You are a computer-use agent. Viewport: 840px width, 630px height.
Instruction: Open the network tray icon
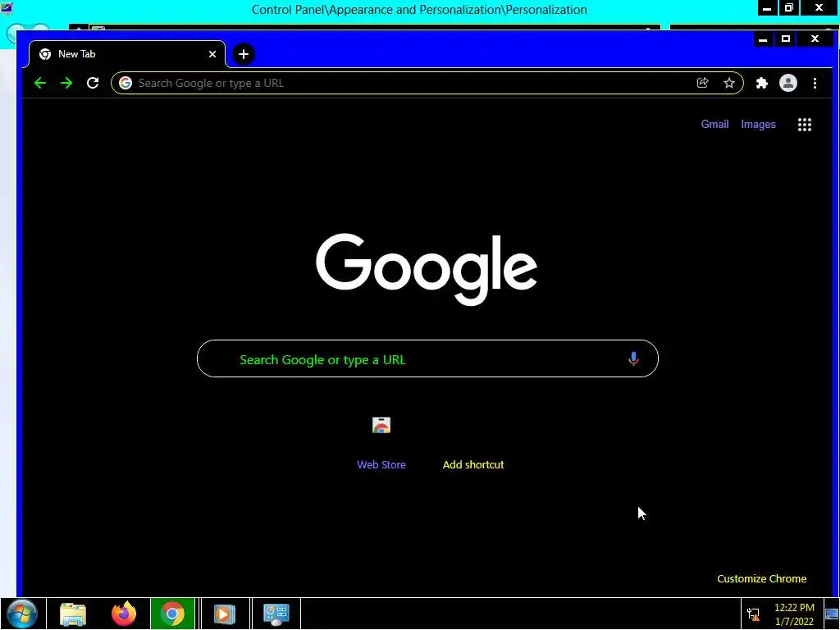[x=753, y=614]
